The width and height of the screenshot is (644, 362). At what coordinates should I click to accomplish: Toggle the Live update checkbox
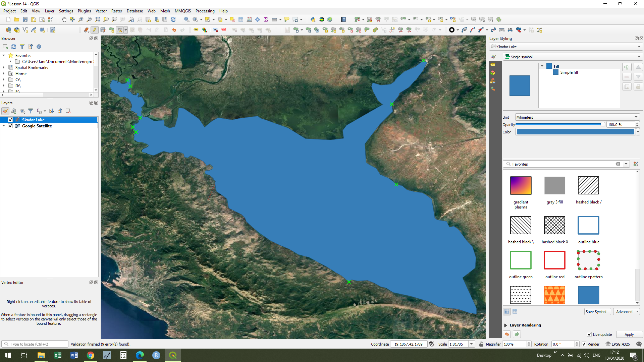[x=589, y=335]
